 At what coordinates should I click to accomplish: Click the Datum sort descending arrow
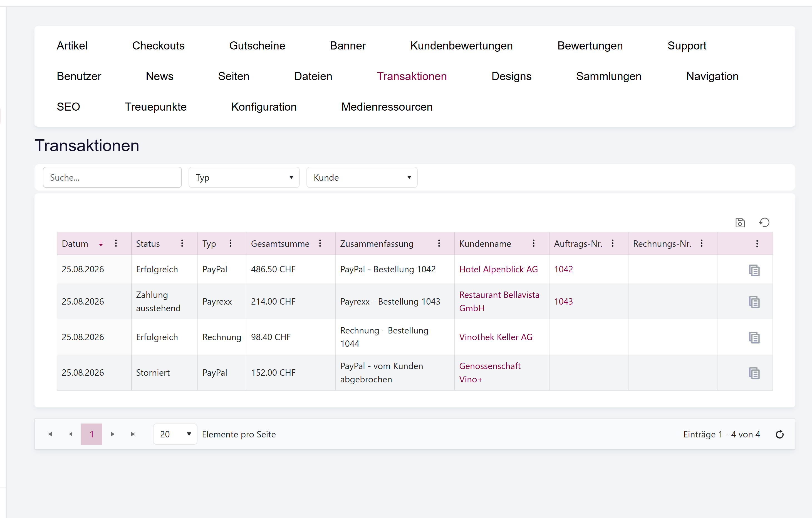coord(101,243)
